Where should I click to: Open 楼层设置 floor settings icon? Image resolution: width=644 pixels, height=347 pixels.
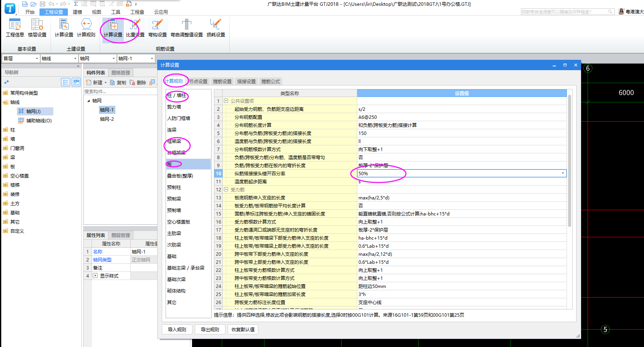click(37, 28)
